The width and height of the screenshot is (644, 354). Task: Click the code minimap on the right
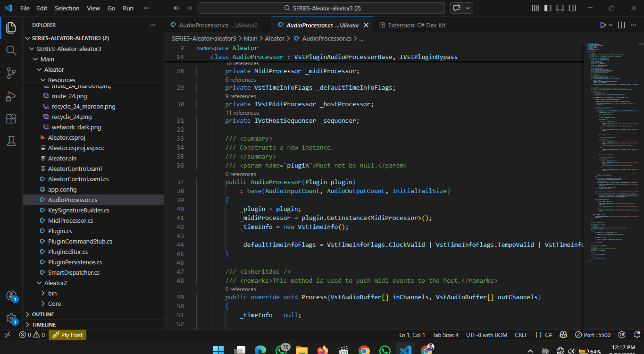click(x=609, y=142)
